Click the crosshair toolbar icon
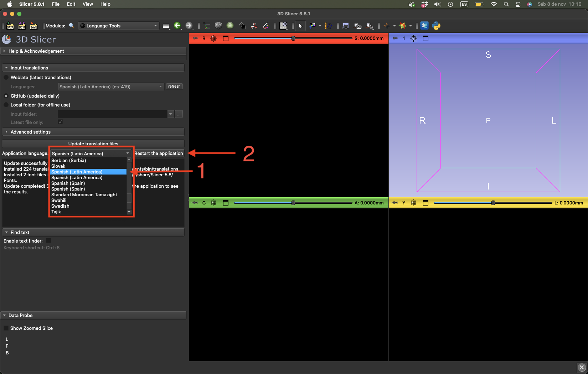The width and height of the screenshot is (588, 374). pos(387,26)
